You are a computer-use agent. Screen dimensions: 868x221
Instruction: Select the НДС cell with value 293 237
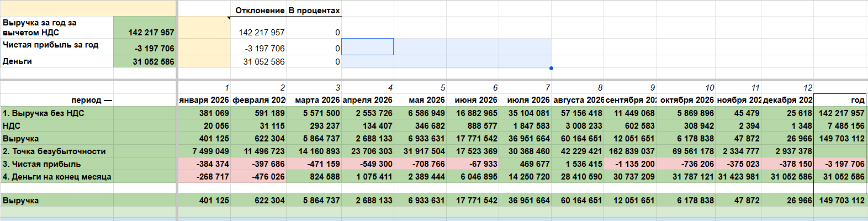point(314,126)
